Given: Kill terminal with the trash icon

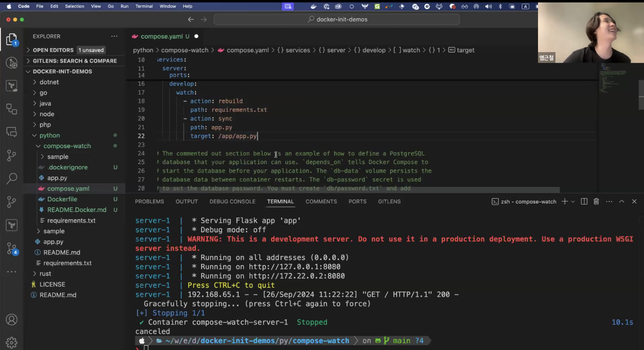Looking at the screenshot, I should (x=596, y=201).
